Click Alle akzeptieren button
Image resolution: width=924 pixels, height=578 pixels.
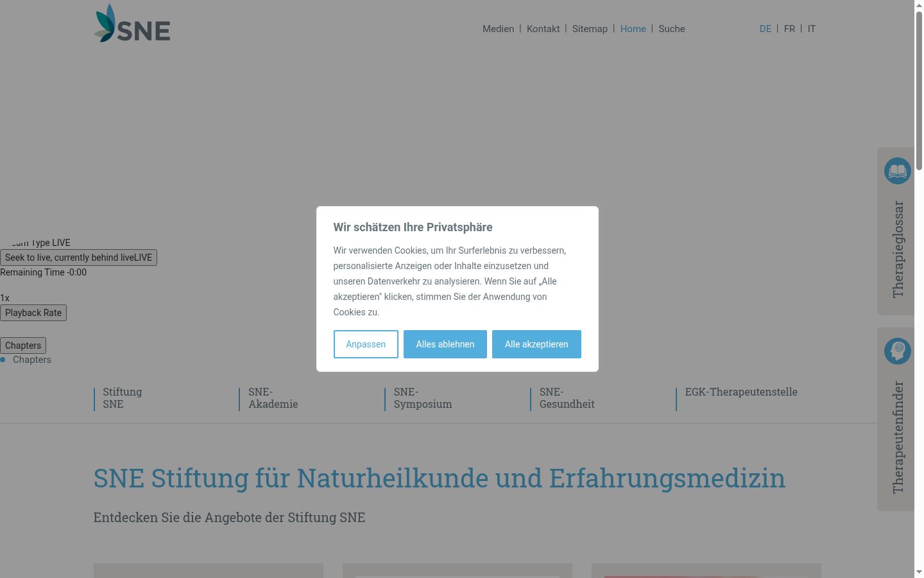(x=536, y=344)
